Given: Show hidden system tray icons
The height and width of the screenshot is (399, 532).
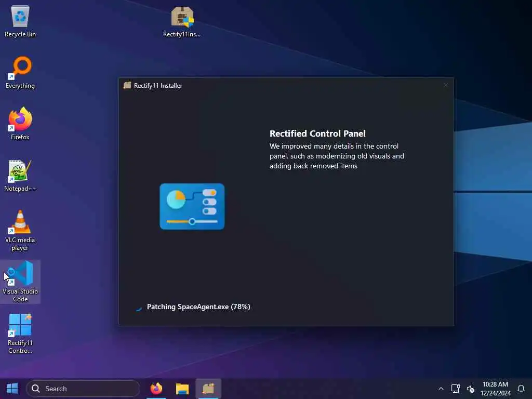Looking at the screenshot, I should [441, 389].
